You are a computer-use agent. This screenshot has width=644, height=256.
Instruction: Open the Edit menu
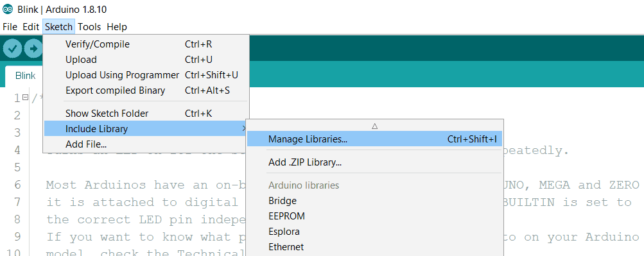tap(31, 27)
